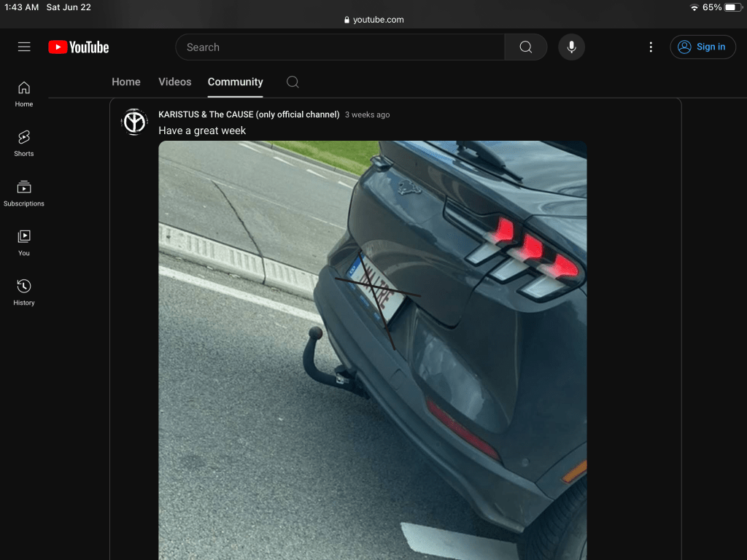The width and height of the screenshot is (747, 560).
Task: Open the three-dot settings menu
Action: point(651,47)
